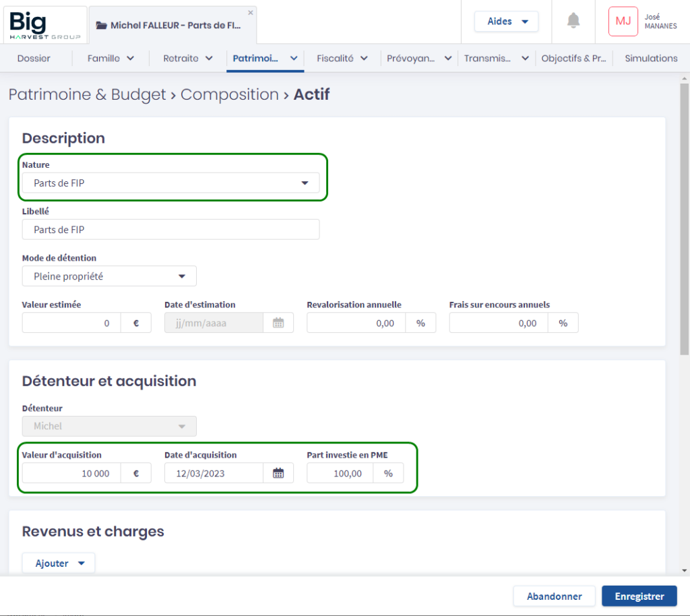The width and height of the screenshot is (690, 616).
Task: Close the Michel FALLEUR tab
Action: pos(251,12)
